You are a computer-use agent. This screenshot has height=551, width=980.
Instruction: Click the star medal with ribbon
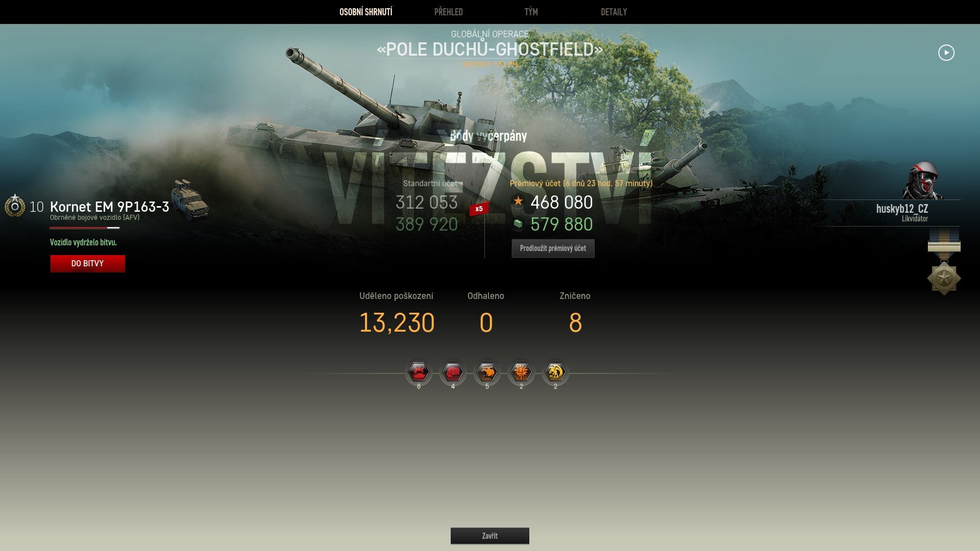point(944,262)
